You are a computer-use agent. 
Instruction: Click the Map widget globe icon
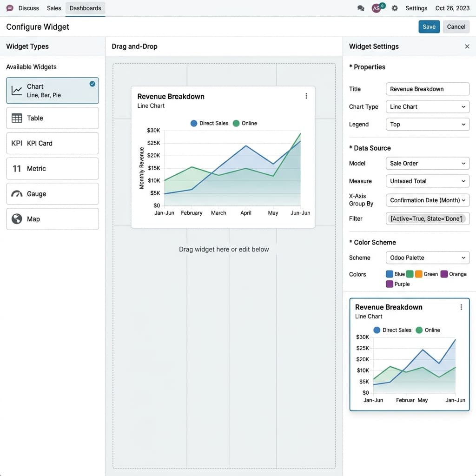[17, 219]
